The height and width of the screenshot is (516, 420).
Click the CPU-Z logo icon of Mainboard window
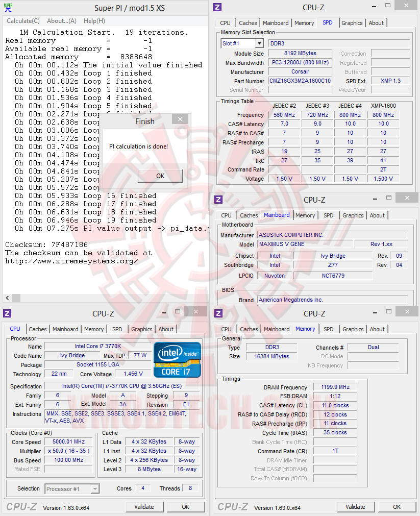coord(218,200)
